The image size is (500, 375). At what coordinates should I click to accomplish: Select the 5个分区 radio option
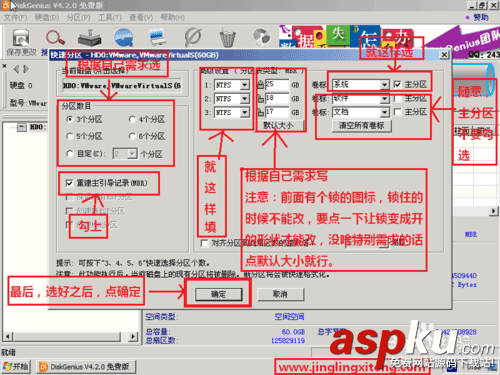[70, 136]
